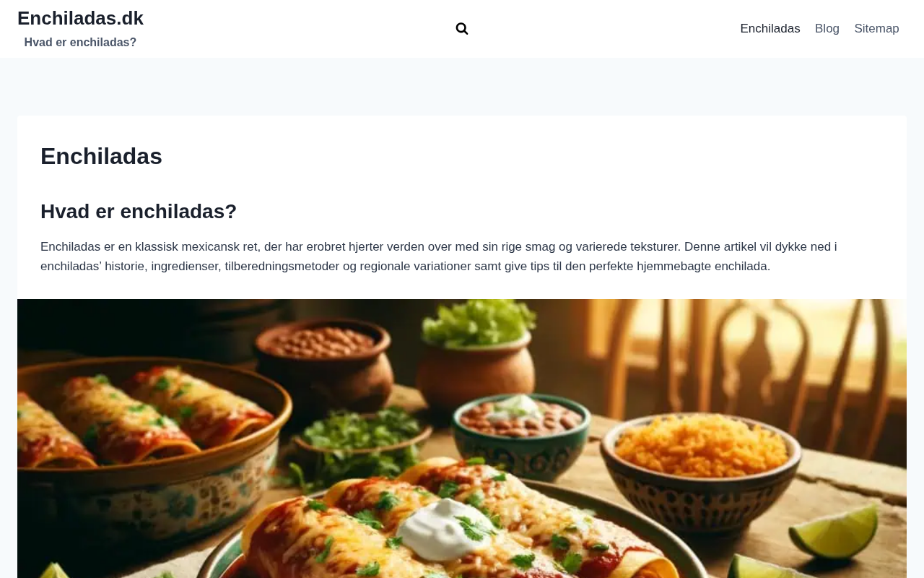Click the main Enchiladas page heading
The image size is (924, 578).
pos(101,156)
